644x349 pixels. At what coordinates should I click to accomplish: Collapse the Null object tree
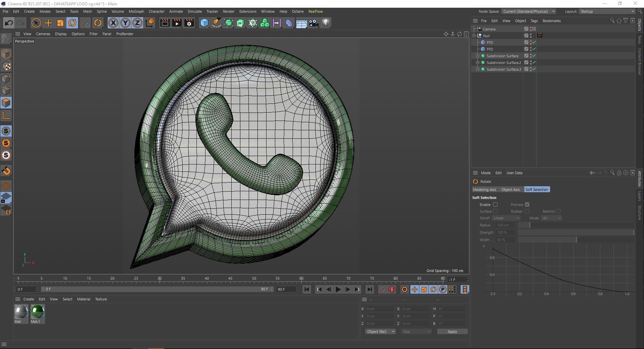(474, 36)
